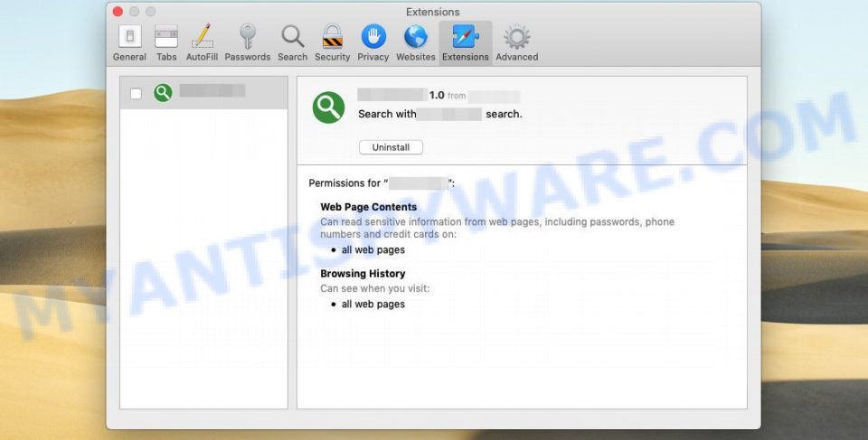Open the Security preferences pane
Image resolution: width=868 pixels, height=440 pixels.
pos(332,43)
